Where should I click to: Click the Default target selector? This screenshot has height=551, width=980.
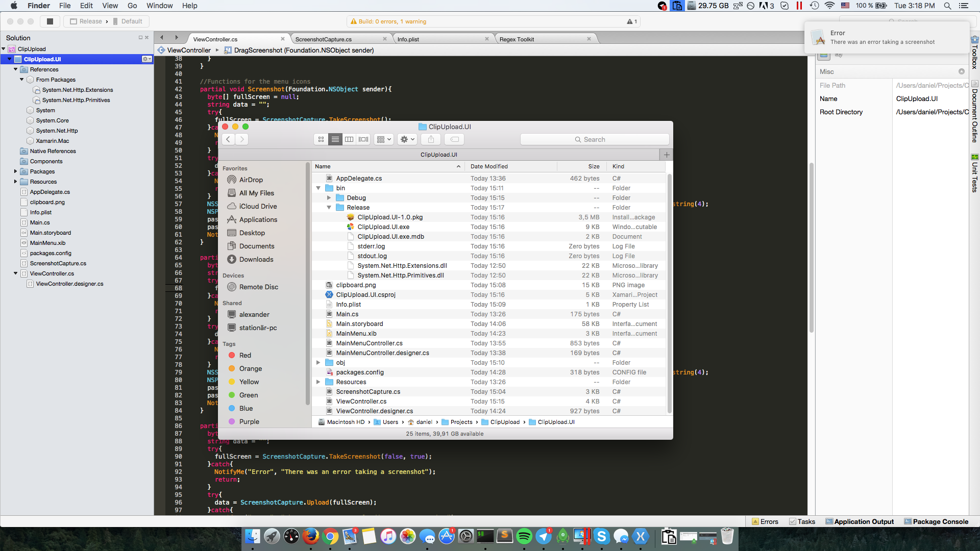128,21
